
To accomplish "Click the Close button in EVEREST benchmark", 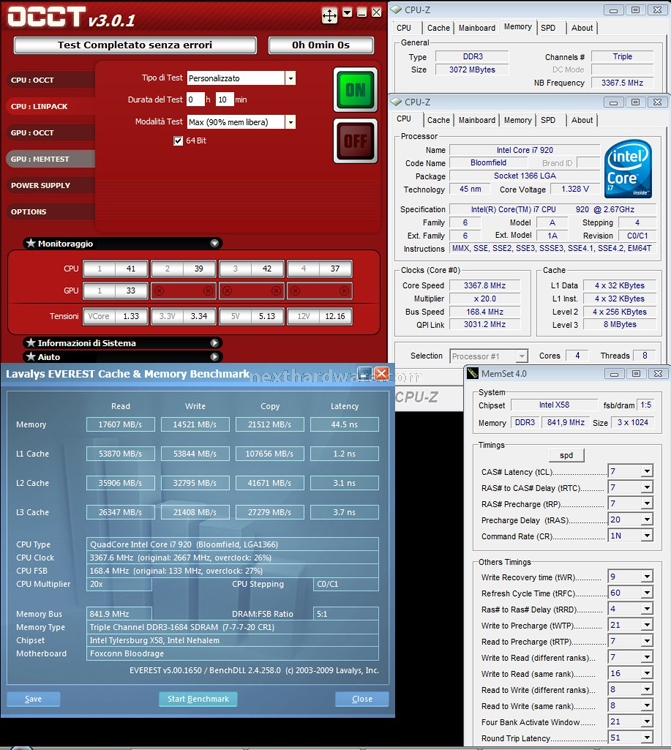I will click(x=362, y=699).
